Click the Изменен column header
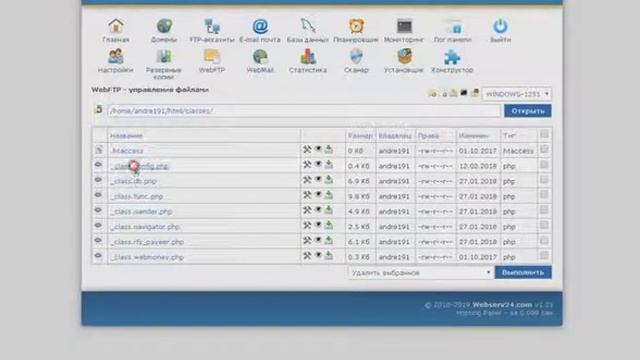Screen dimensions: 640x360 click(473, 136)
